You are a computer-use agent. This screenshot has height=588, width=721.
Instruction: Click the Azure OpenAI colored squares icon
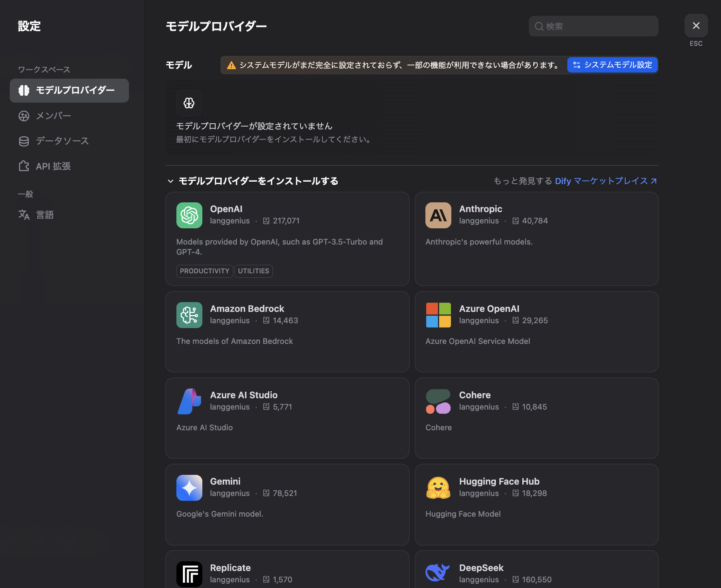click(438, 315)
